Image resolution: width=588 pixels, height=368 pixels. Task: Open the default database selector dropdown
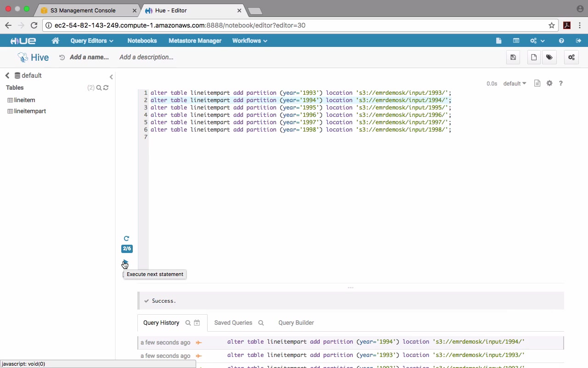click(x=514, y=84)
